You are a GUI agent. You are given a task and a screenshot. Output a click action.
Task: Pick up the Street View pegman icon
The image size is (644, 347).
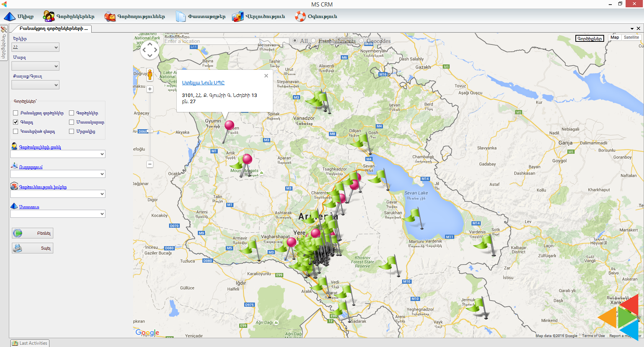point(150,74)
